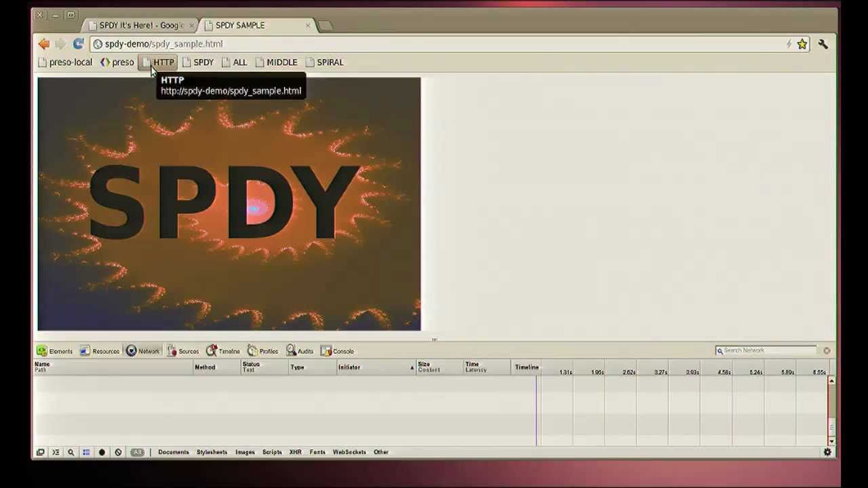
Task: Clear the network log icon
Action: click(x=118, y=452)
